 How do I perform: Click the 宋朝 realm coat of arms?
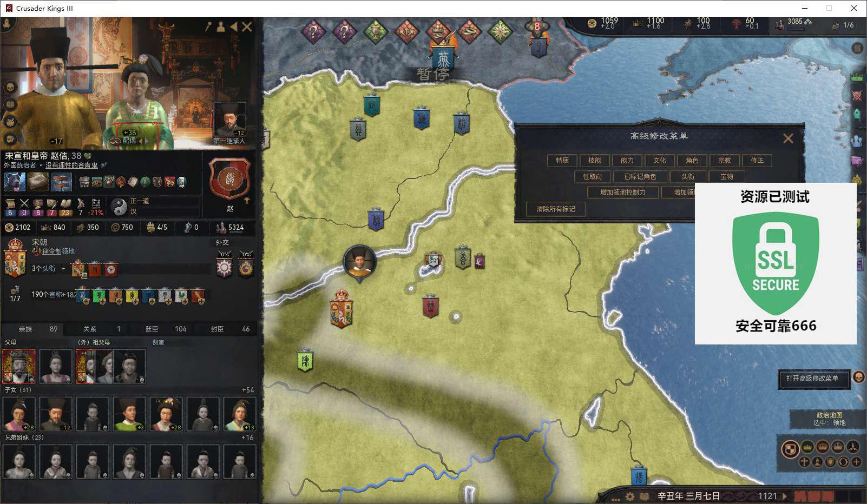(x=15, y=258)
